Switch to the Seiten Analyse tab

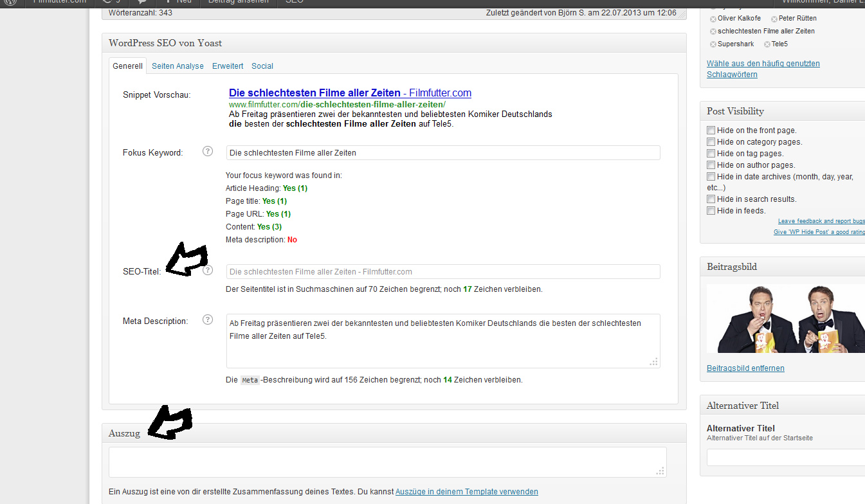(178, 66)
